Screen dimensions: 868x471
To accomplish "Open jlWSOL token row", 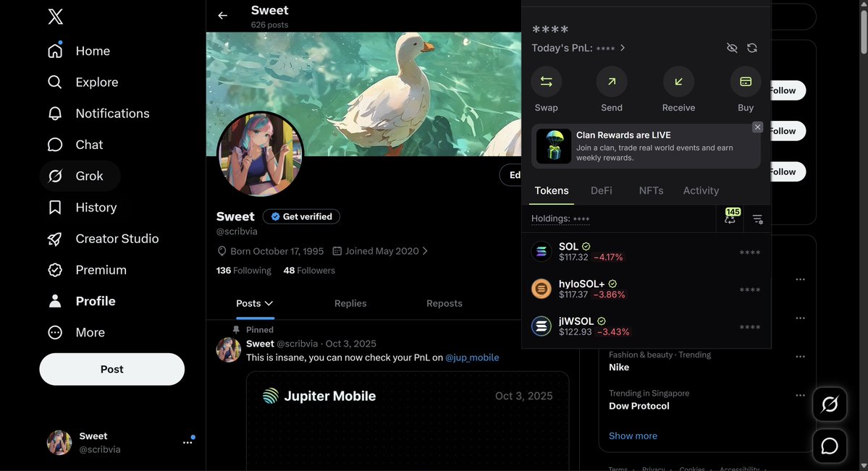I will point(646,326).
